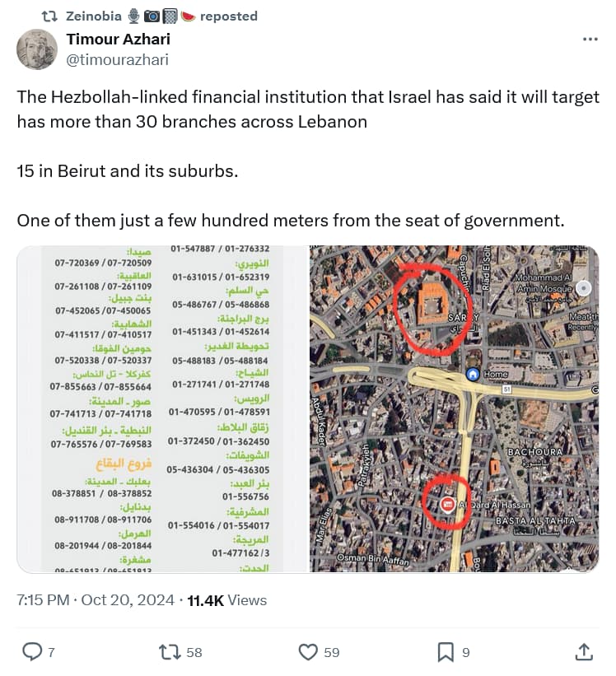Open the @timourazhari handle link

click(117, 59)
